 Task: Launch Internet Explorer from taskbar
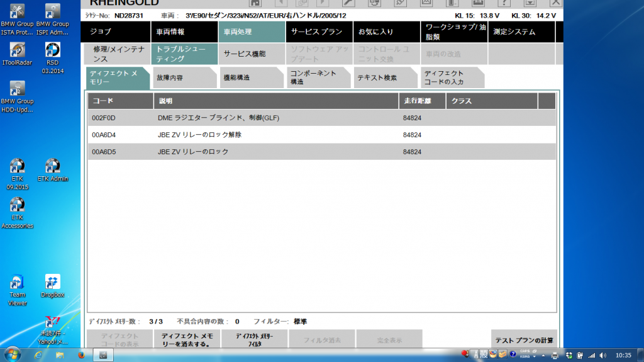click(x=38, y=355)
